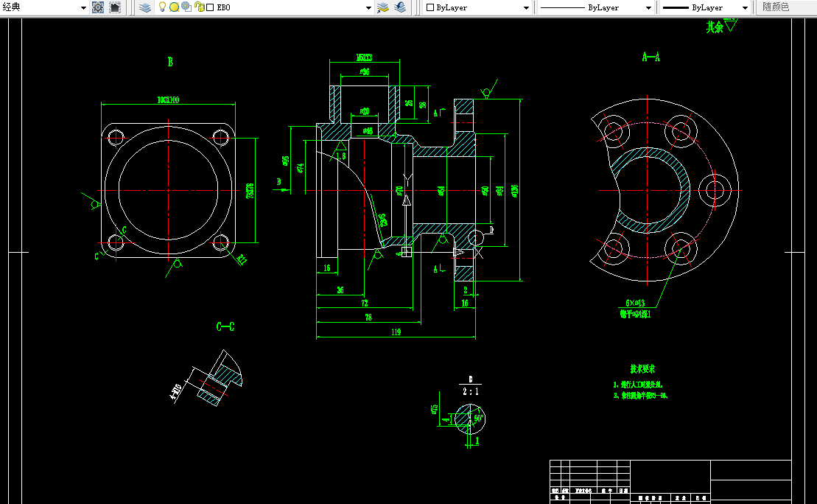Screen dimensions: 817x504
Task: Click the My Workspace house icon
Action: 115,7
